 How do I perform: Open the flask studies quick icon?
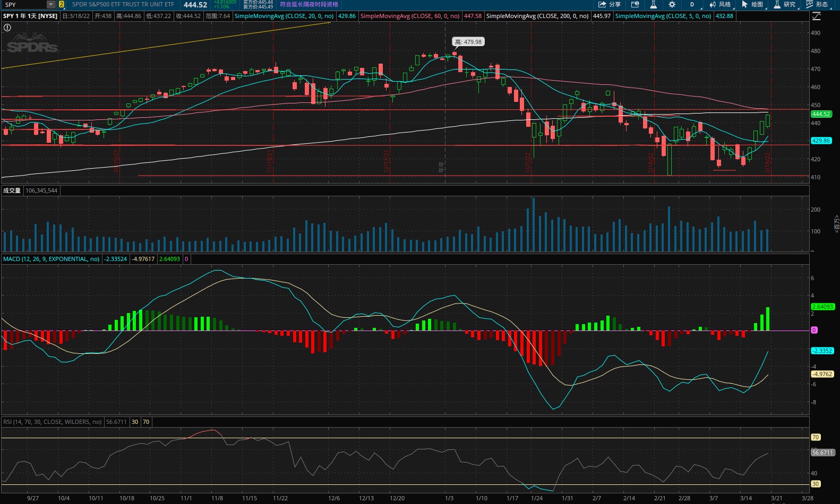click(x=653, y=4)
